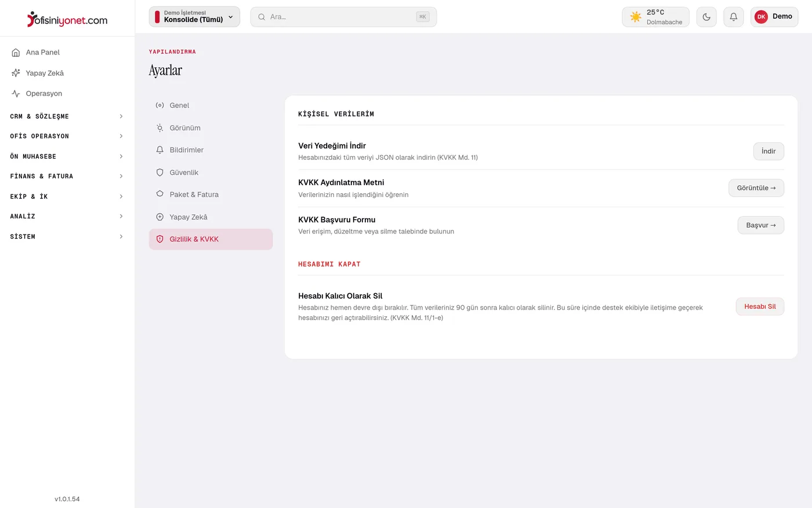The width and height of the screenshot is (812, 508).
Task: Open the Konsolide (Tümü) business dropdown
Action: (194, 17)
